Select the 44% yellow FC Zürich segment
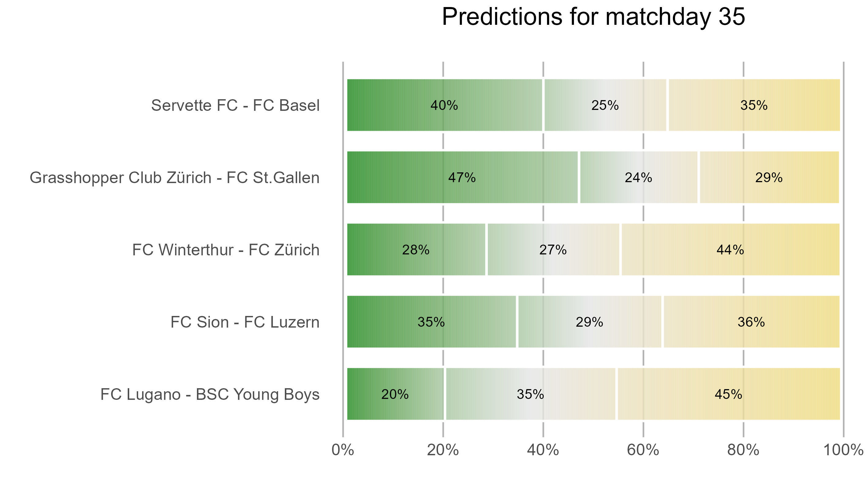868x488 pixels. tap(730, 250)
